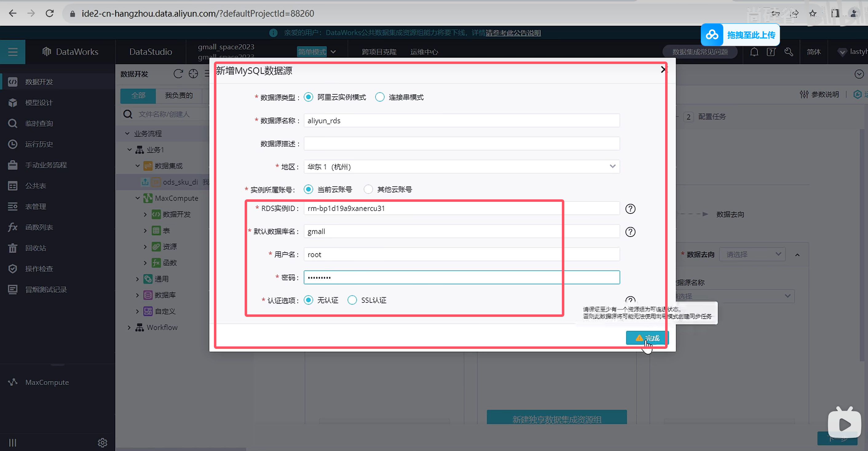Click the 数据源描述 input field
This screenshot has width=868, height=451.
(x=461, y=144)
